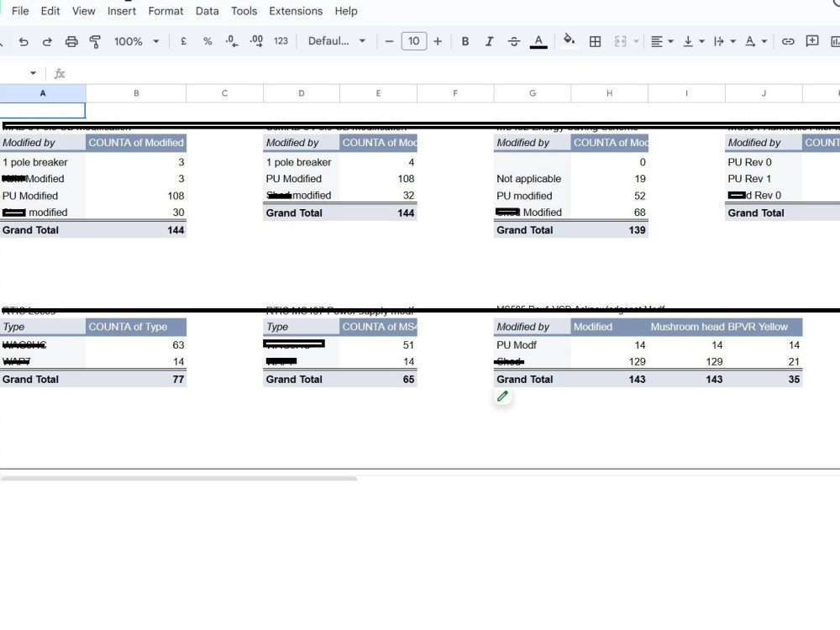Image resolution: width=840 pixels, height=630 pixels.
Task: Open the 100% zoom dropdown
Action: (x=137, y=41)
